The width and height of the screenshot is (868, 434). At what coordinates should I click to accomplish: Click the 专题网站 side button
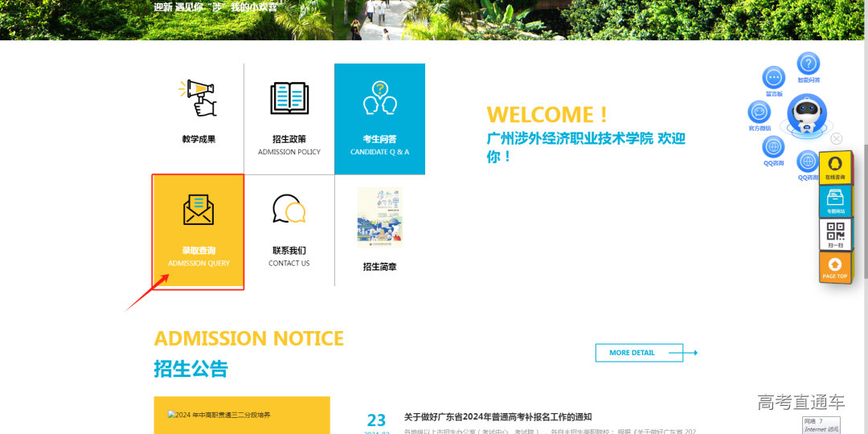pos(835,201)
